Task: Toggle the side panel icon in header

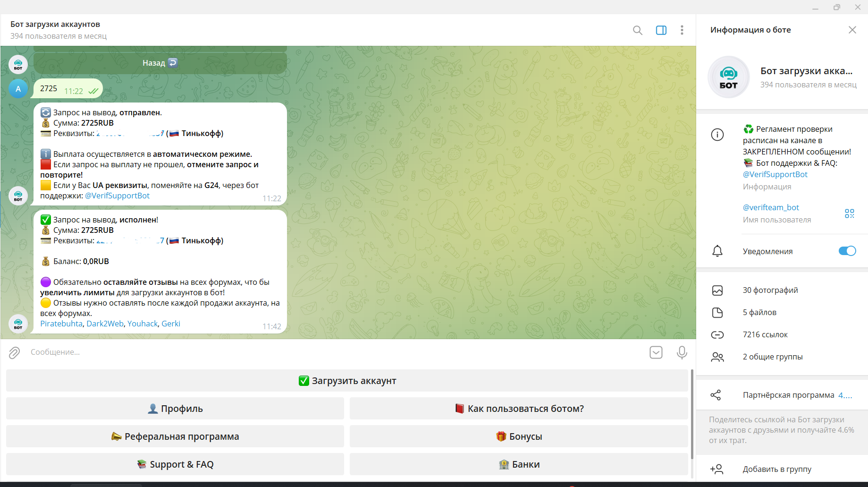Action: point(661,30)
